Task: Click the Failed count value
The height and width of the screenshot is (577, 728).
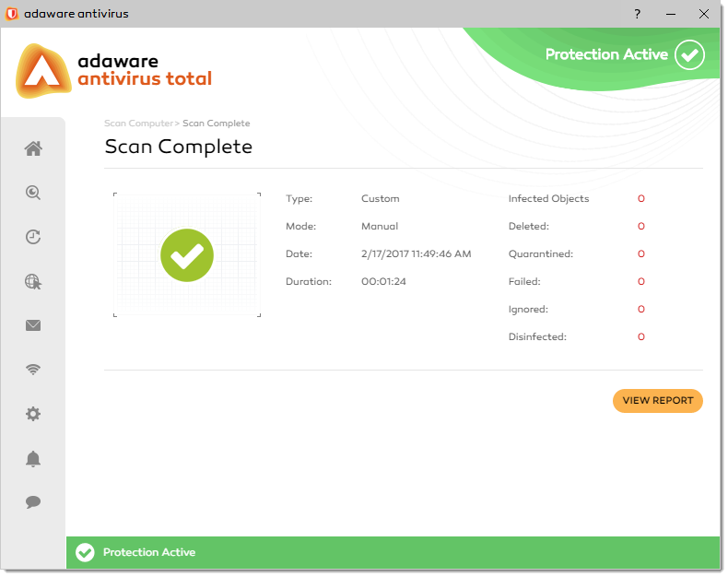Action: (x=640, y=281)
